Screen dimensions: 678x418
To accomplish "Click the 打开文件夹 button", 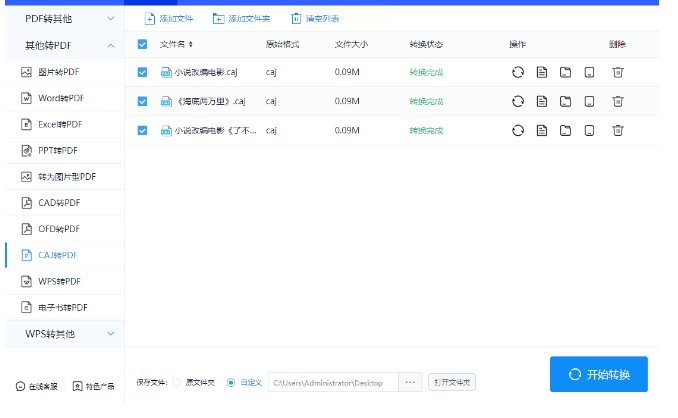I will 452,383.
